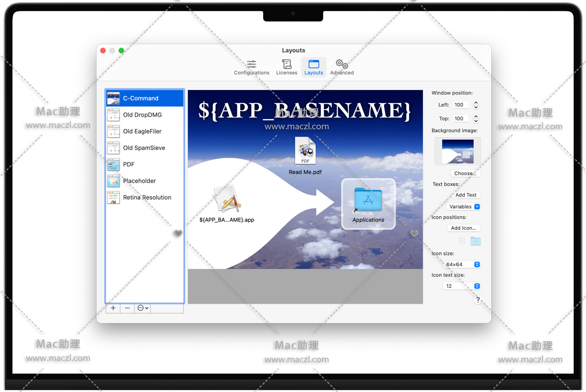Click the Choose... background image button
The height and width of the screenshot is (392, 586).
pyautogui.click(x=465, y=174)
